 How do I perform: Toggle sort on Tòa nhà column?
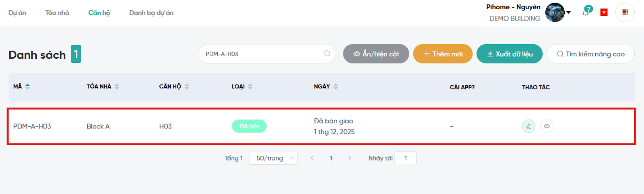click(117, 87)
